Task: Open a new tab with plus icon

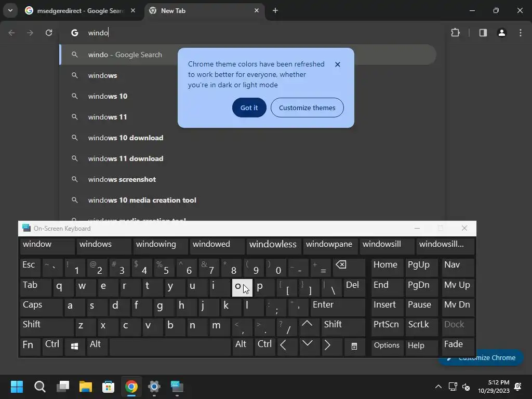Action: (275, 10)
